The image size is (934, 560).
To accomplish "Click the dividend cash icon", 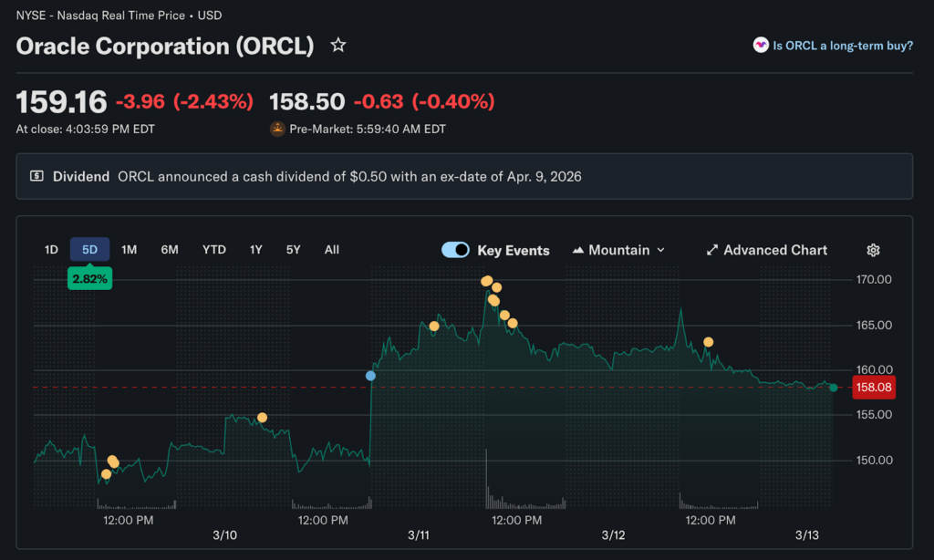I will click(36, 176).
